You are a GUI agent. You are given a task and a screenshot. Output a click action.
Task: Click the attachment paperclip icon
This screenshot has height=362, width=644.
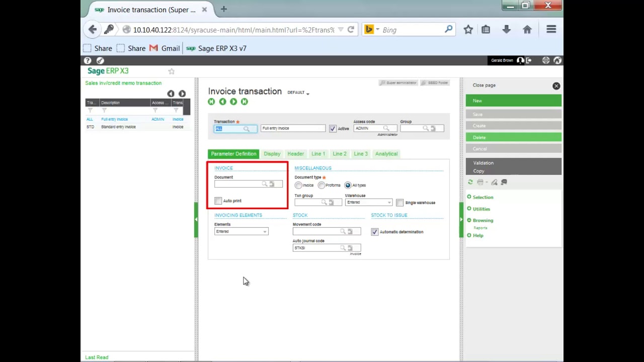pyautogui.click(x=494, y=183)
